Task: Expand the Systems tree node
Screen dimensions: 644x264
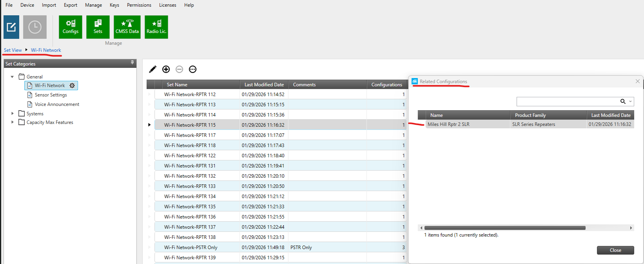Action: [x=12, y=113]
